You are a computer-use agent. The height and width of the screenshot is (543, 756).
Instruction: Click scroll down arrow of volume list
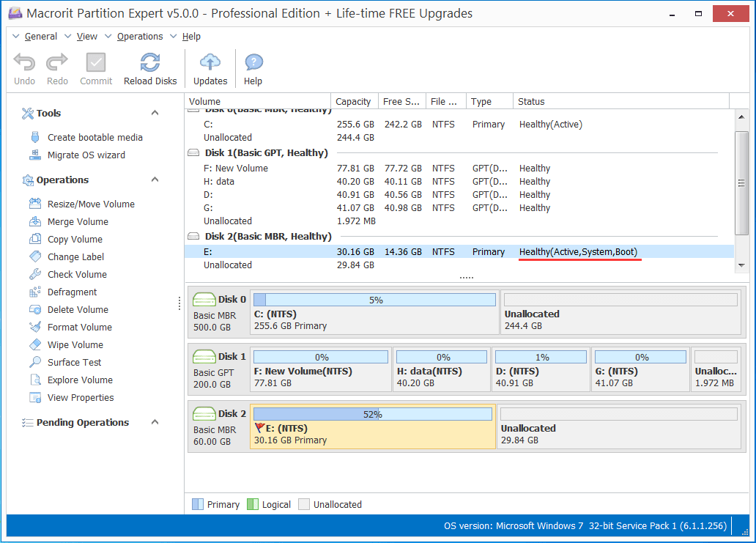[741, 265]
